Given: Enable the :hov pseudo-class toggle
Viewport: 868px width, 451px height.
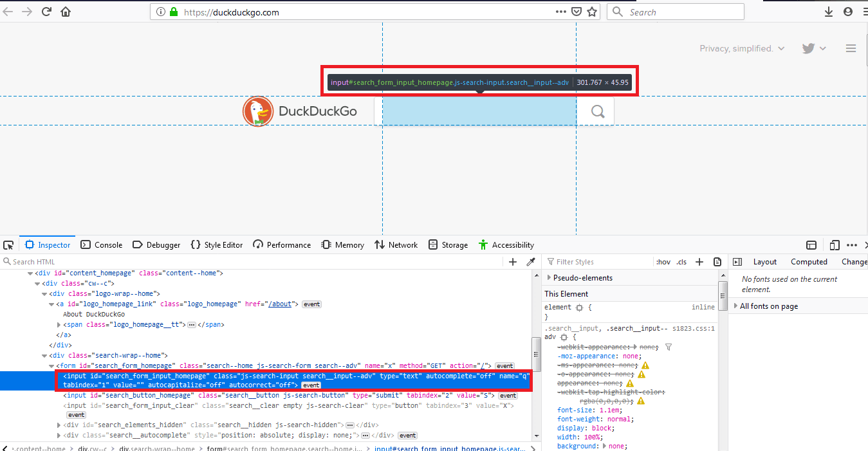Looking at the screenshot, I should pos(663,261).
